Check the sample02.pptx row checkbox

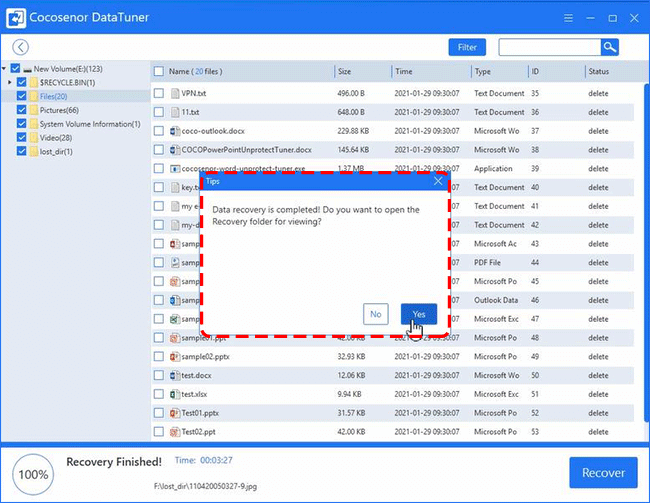pos(159,357)
